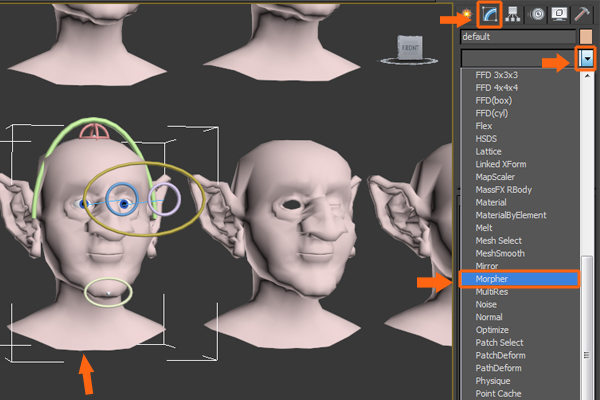600x400 pixels.
Task: Open the object color swatch
Action: pyautogui.click(x=586, y=37)
